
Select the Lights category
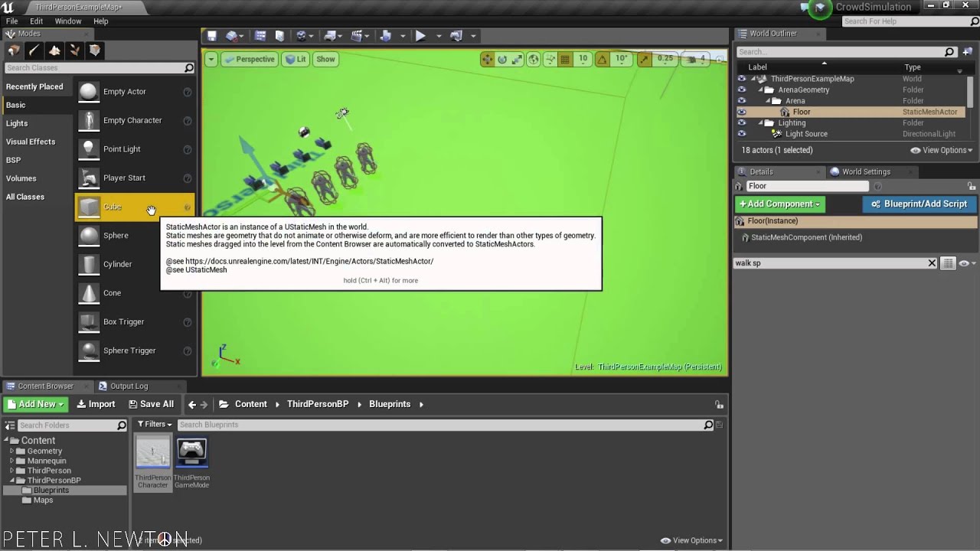click(17, 123)
